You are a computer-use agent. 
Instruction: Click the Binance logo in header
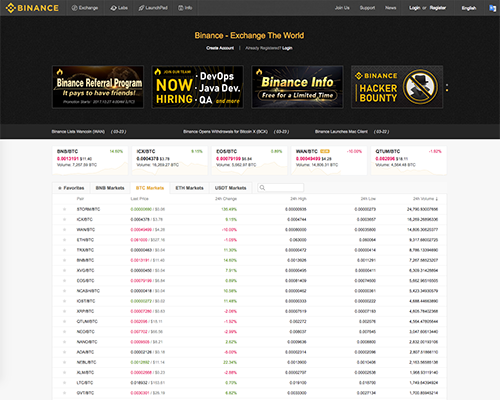point(32,8)
